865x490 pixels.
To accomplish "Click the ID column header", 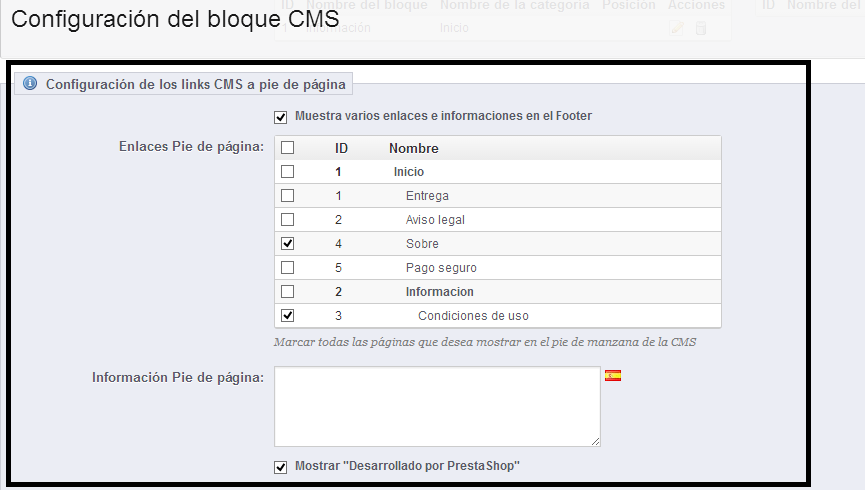I will [x=341, y=148].
